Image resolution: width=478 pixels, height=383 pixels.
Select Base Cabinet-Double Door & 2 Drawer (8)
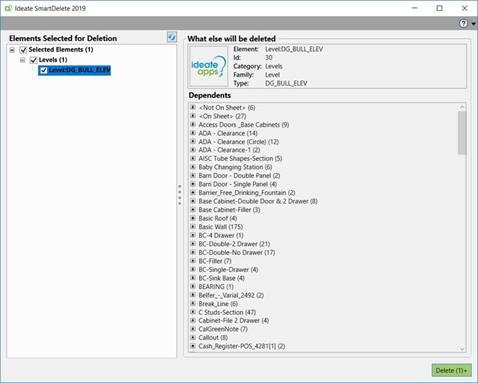(x=258, y=201)
